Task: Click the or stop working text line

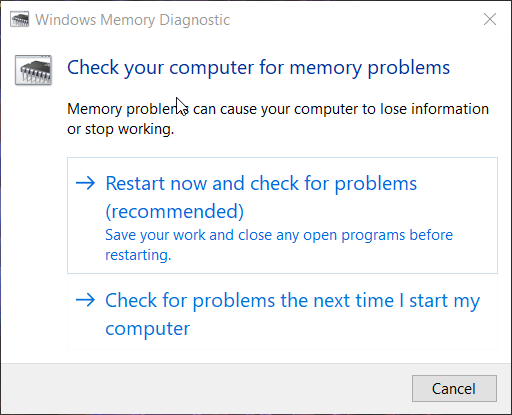Action: tap(120, 129)
